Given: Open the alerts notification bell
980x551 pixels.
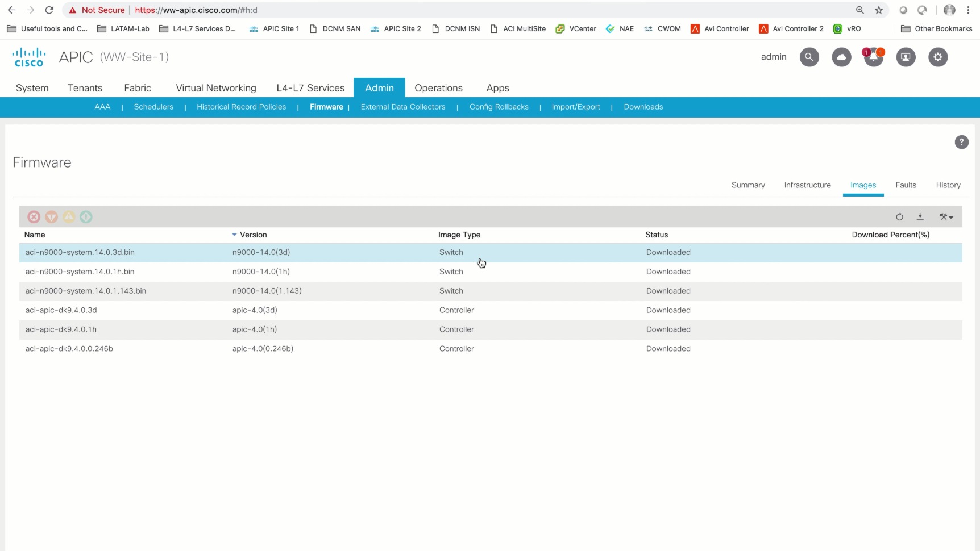Looking at the screenshot, I should coord(874,57).
